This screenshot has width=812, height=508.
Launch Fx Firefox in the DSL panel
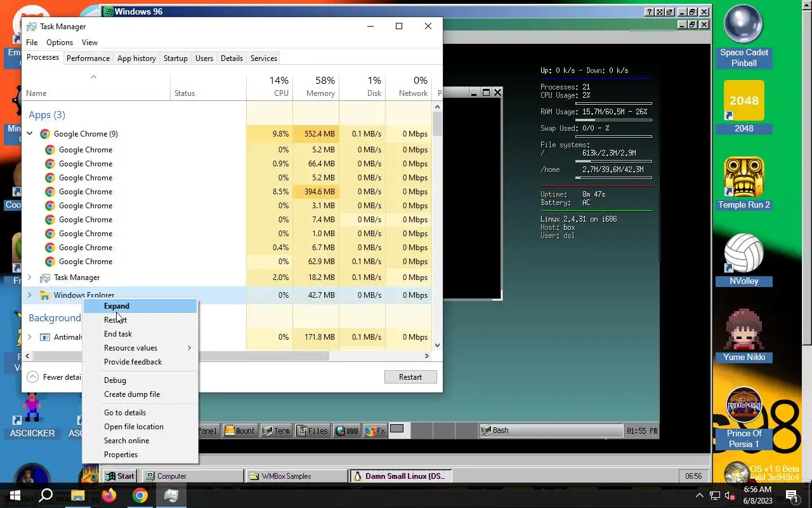point(375,431)
